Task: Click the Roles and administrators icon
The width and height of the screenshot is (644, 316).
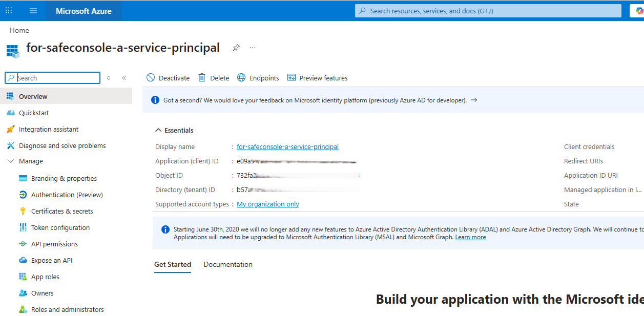Action: tap(23, 309)
